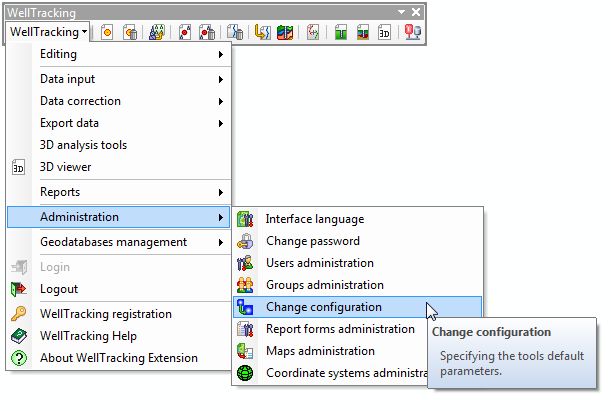
Task: Click the Users administration icon
Action: click(x=245, y=263)
